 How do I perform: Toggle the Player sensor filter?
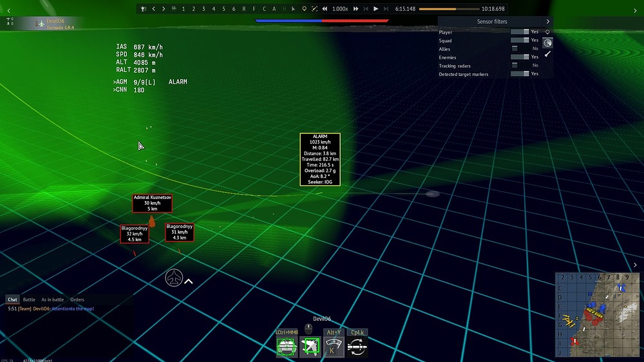tap(520, 32)
